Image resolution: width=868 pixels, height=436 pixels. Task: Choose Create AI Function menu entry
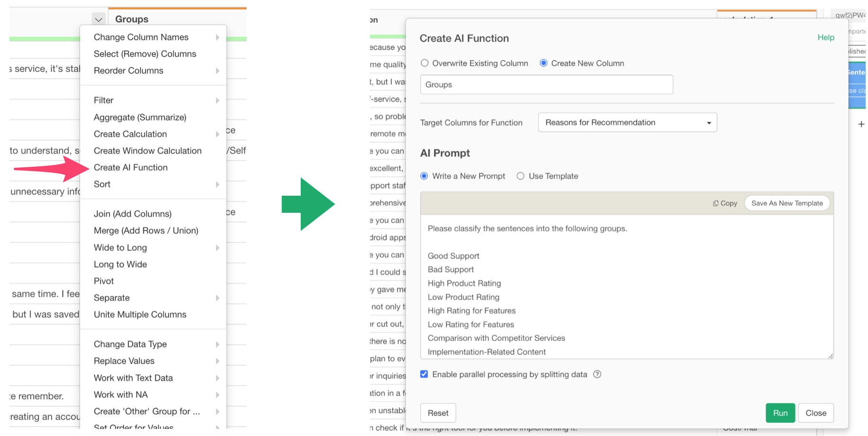click(x=153, y=167)
